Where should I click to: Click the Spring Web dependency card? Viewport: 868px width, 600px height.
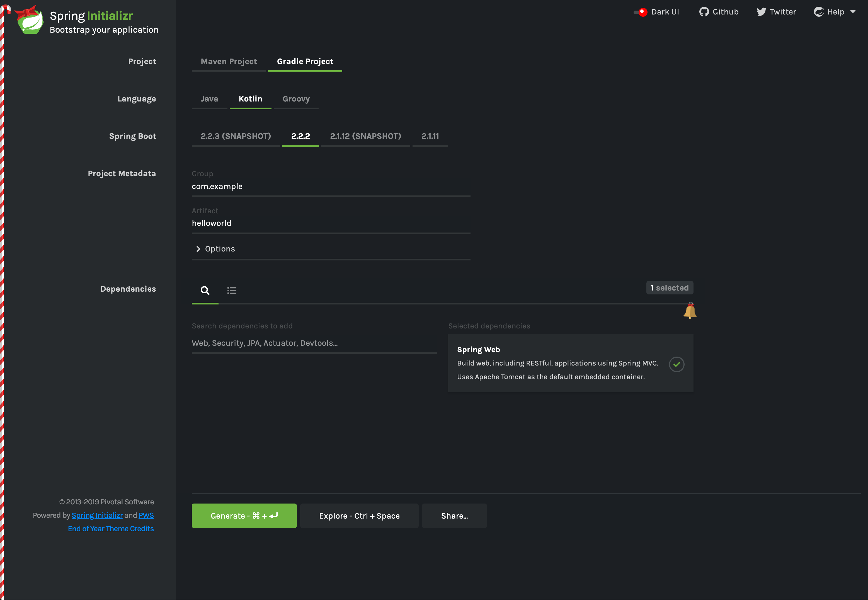tap(570, 363)
